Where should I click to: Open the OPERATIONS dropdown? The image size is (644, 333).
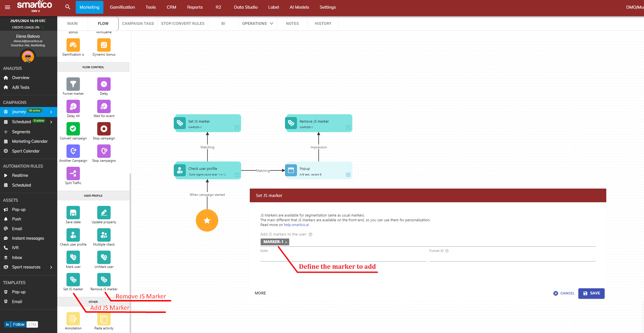point(257,23)
